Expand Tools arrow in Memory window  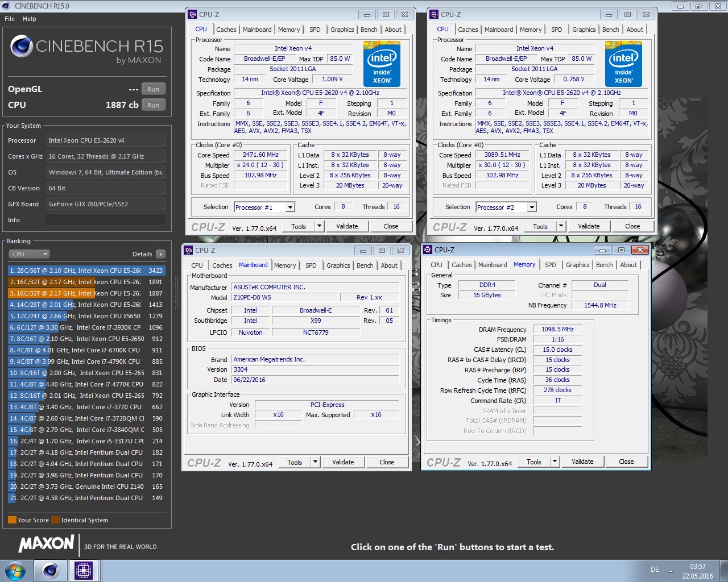(555, 462)
